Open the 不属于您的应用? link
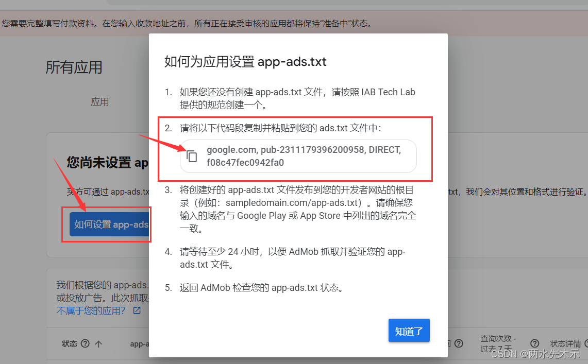This screenshot has height=364, width=588. pos(91,310)
